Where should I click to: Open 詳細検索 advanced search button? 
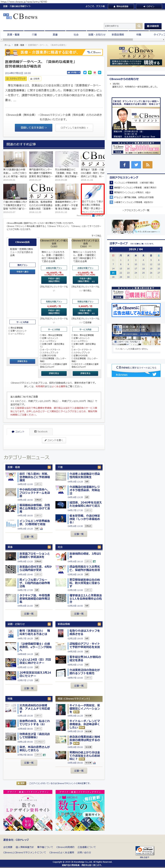pyautogui.click(x=153, y=26)
